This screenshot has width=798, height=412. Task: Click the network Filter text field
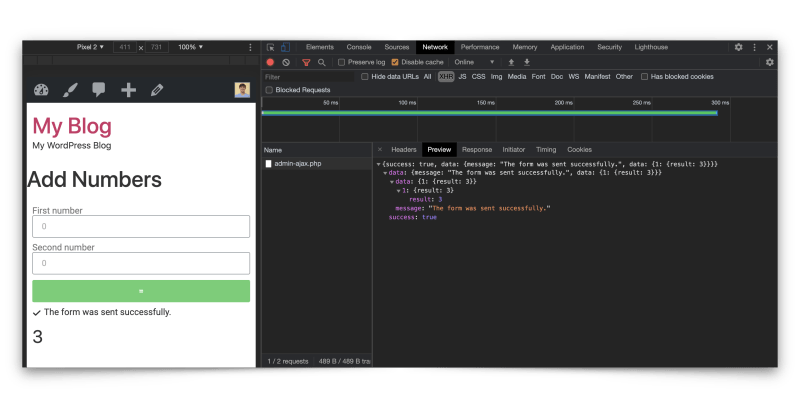(308, 77)
